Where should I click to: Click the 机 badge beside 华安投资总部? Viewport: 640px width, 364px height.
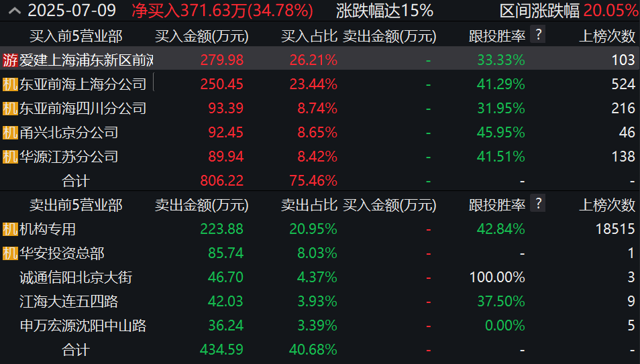[10, 253]
